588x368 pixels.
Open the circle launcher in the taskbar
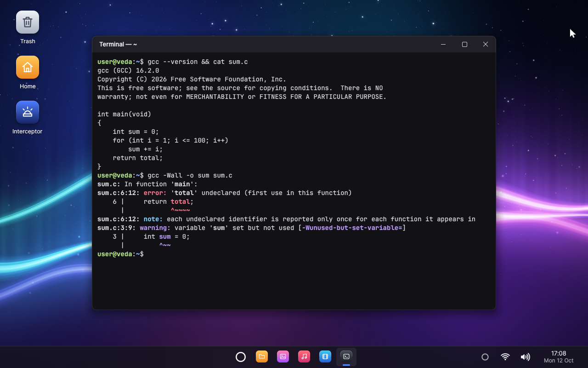[241, 357]
